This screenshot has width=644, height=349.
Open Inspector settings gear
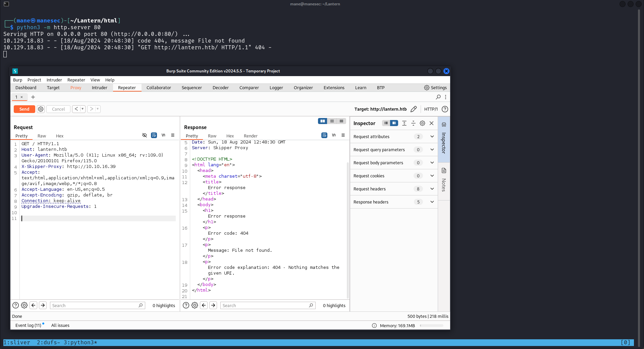click(422, 123)
